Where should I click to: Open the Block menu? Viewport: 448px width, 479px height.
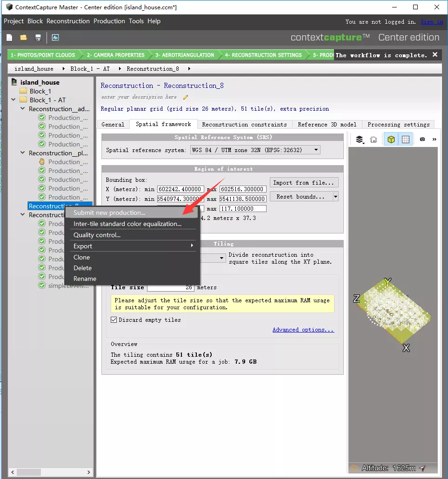pyautogui.click(x=35, y=21)
